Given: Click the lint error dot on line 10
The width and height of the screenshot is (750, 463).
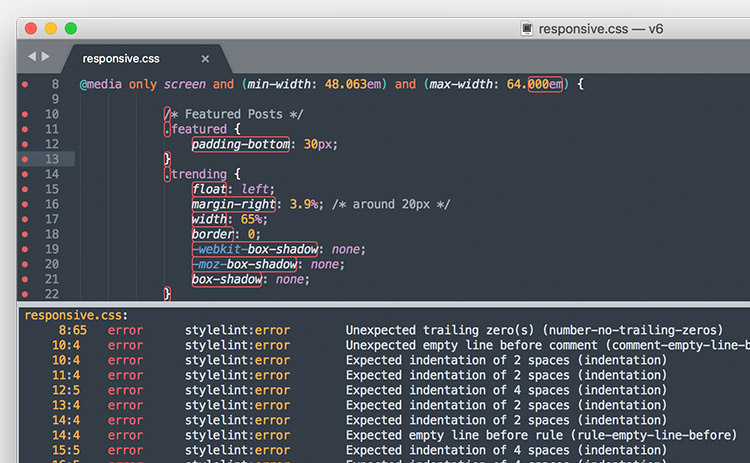Looking at the screenshot, I should coord(25,114).
